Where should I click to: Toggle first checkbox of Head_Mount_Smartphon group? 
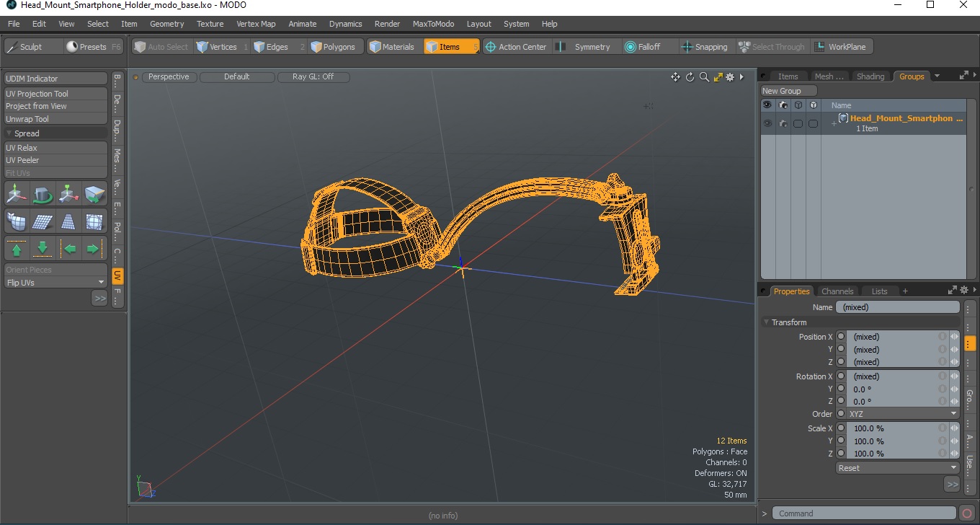click(798, 124)
